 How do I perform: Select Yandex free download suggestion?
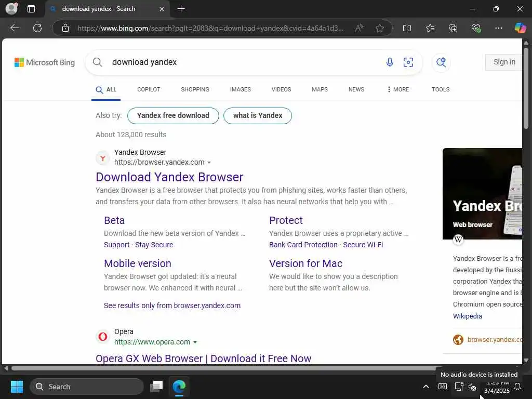173,116
